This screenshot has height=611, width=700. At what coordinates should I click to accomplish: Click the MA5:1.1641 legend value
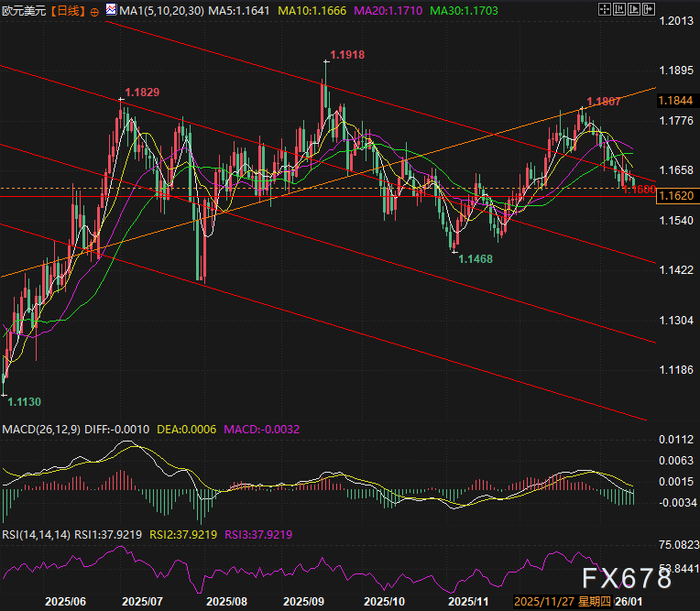click(239, 11)
